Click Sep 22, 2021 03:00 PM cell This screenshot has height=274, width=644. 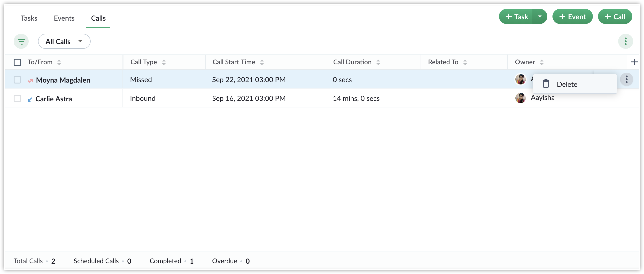pos(249,80)
